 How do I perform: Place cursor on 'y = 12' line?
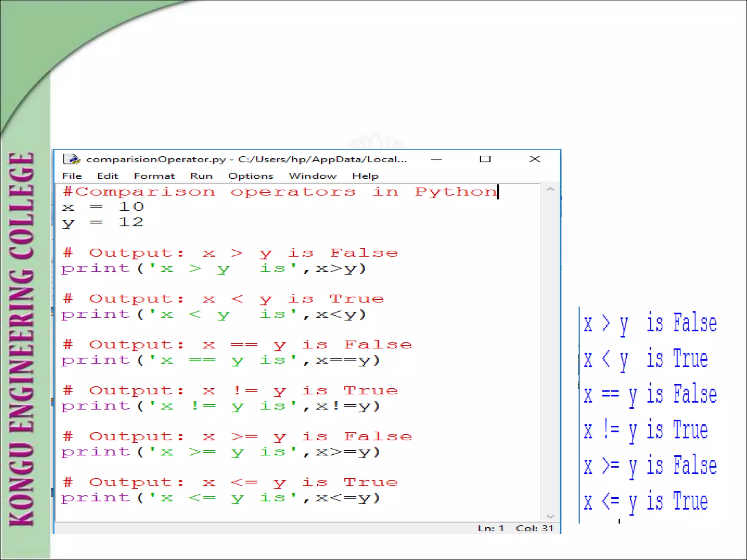coord(103,222)
